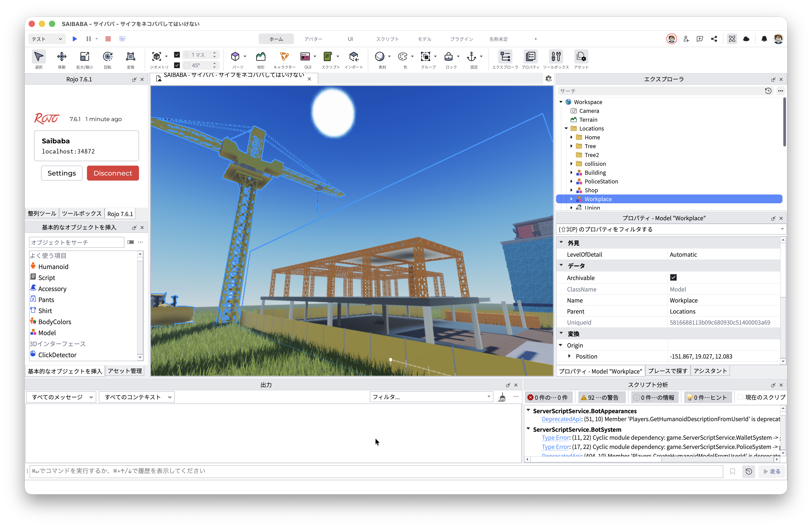The image size is (812, 527).
Task: Uncheck the Archivable property checkbox
Action: coord(673,277)
